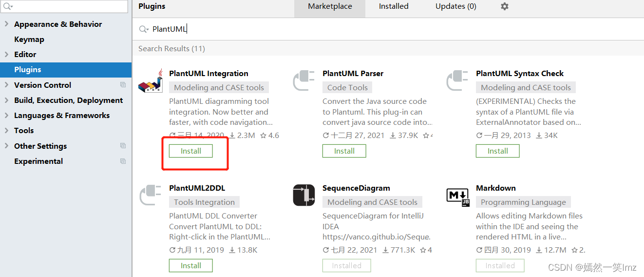644x277 pixels.
Task: Open the plugins settings gear menu
Action: (505, 6)
